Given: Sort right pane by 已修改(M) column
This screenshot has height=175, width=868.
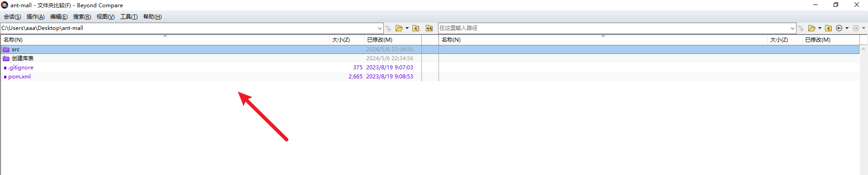Looking at the screenshot, I should pos(830,40).
